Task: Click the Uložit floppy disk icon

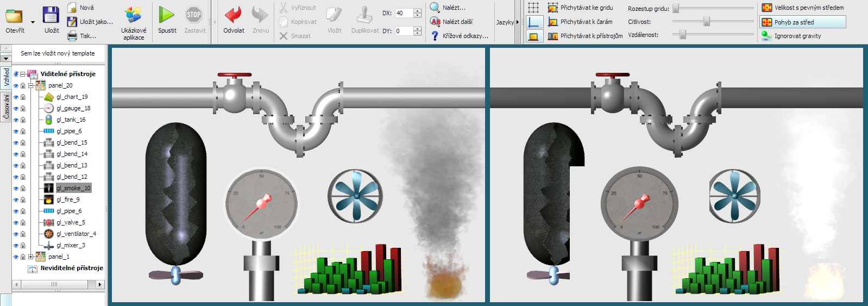Action: [51, 16]
